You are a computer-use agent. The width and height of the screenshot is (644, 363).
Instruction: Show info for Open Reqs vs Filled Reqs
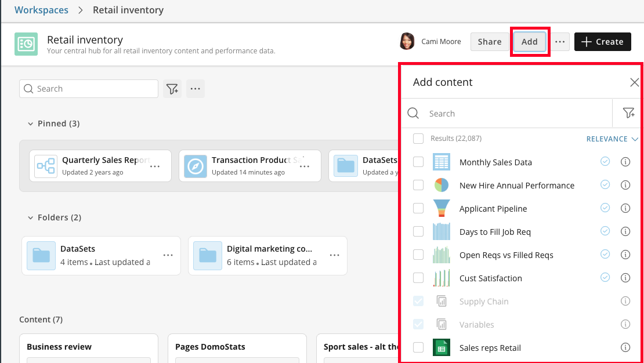[625, 255]
